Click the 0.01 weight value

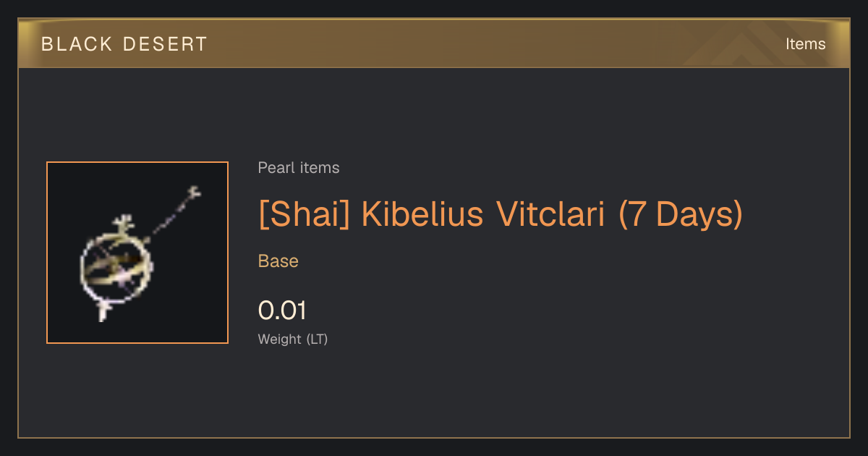click(x=282, y=311)
